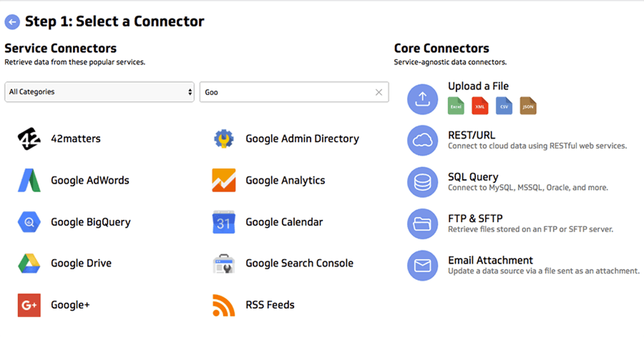Choose the SQL Query core connector
644x337 pixels.
click(x=422, y=182)
